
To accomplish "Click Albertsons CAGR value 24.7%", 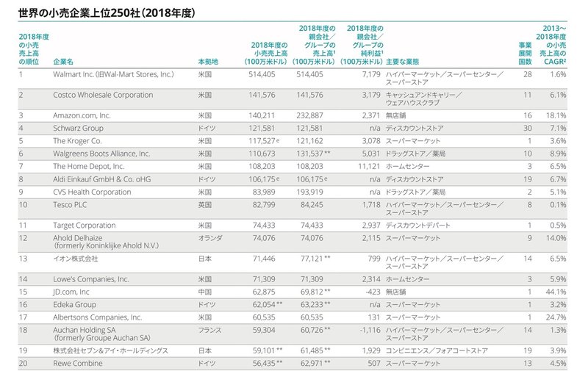I will point(556,317).
